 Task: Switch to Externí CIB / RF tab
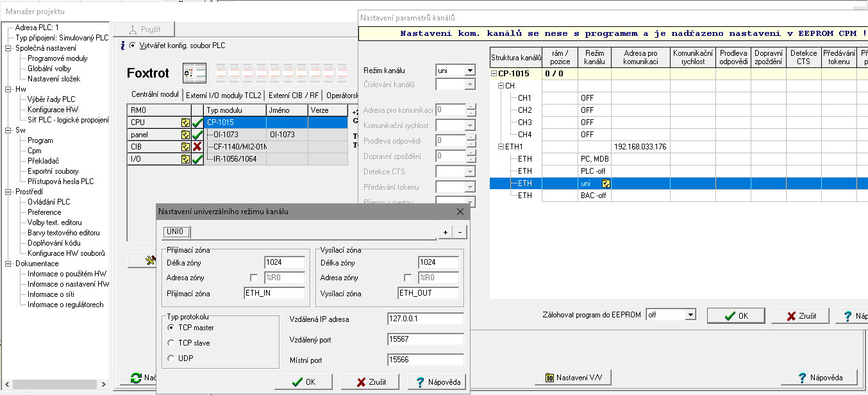click(x=294, y=95)
